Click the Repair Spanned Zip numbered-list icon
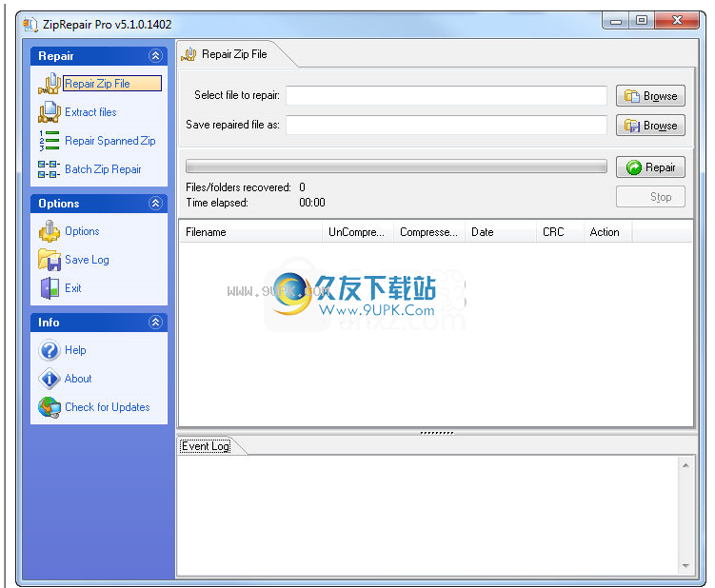Image resolution: width=715 pixels, height=588 pixels. pyautogui.click(x=50, y=141)
